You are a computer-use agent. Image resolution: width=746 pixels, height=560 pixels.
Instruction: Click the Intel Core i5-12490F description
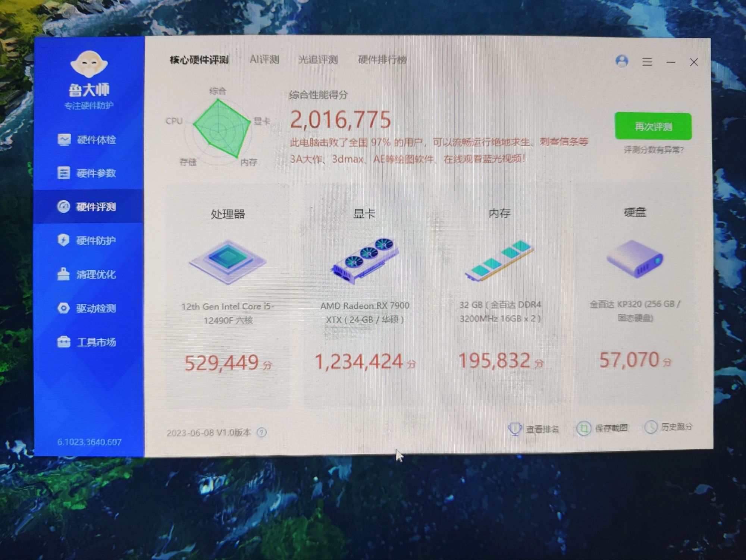tap(228, 313)
